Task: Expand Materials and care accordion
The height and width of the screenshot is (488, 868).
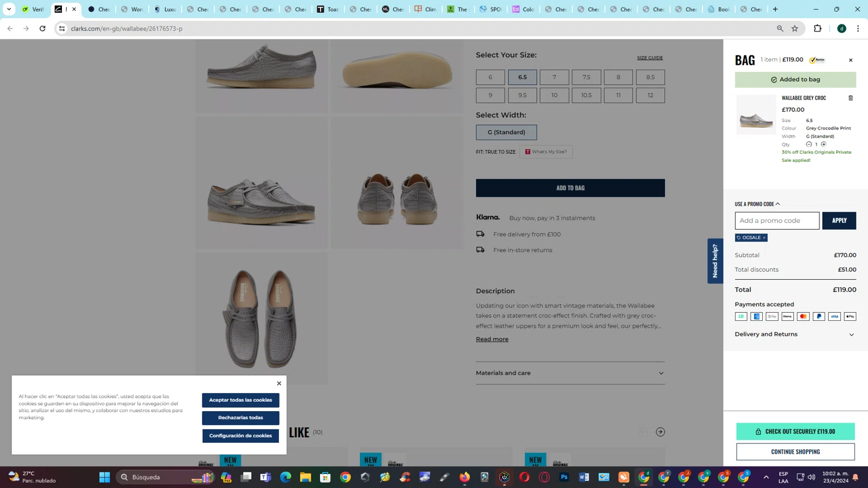Action: [x=570, y=373]
